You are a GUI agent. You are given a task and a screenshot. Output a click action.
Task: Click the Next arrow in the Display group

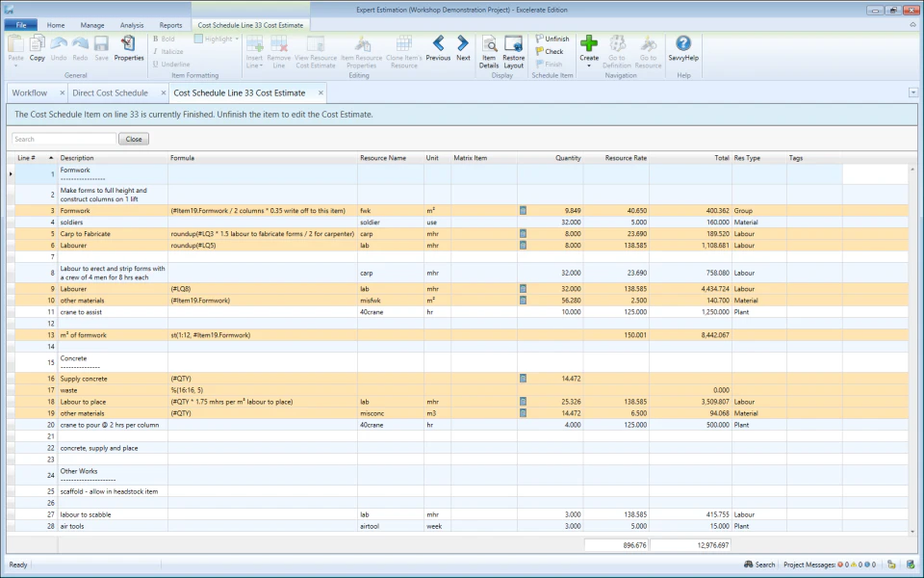(463, 45)
